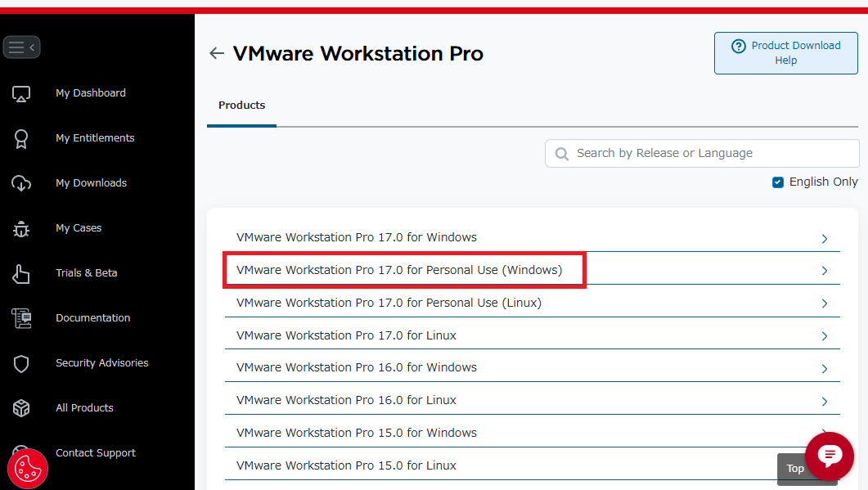This screenshot has width=868, height=490.
Task: Open Security Advisories via the shield icon
Action: pyautogui.click(x=20, y=363)
